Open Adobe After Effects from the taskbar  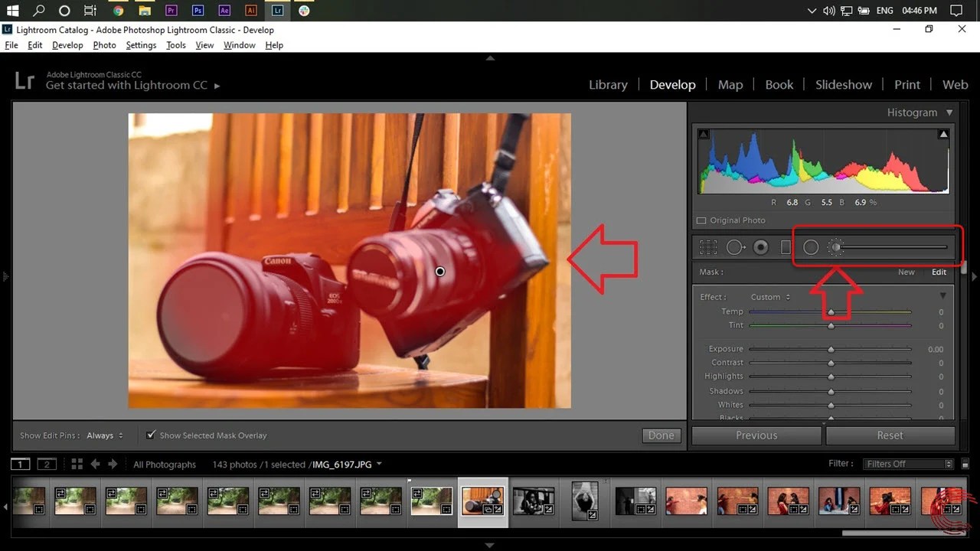pos(224,11)
